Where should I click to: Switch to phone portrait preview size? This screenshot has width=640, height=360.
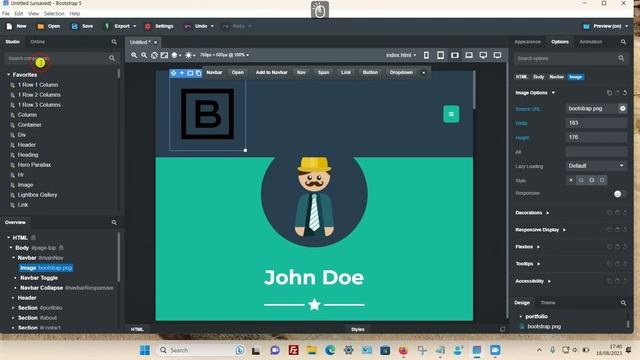click(426, 55)
